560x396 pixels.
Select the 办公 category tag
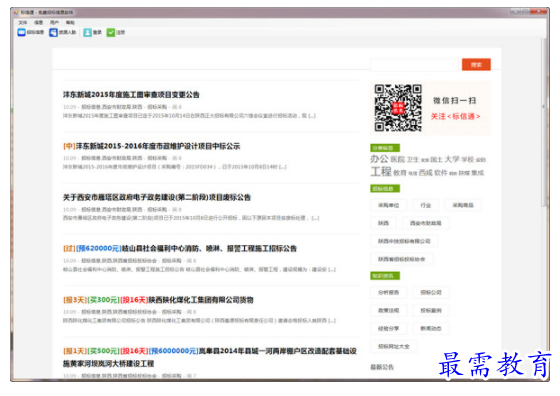pyautogui.click(x=379, y=159)
